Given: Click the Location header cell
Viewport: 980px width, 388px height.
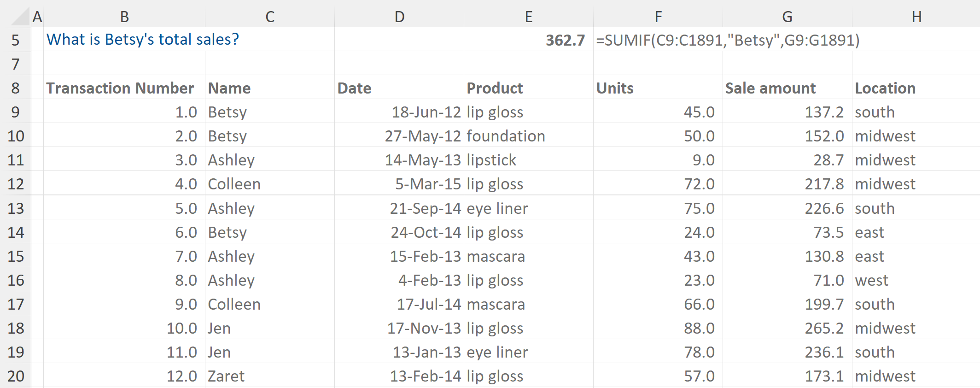Looking at the screenshot, I should click(x=885, y=88).
